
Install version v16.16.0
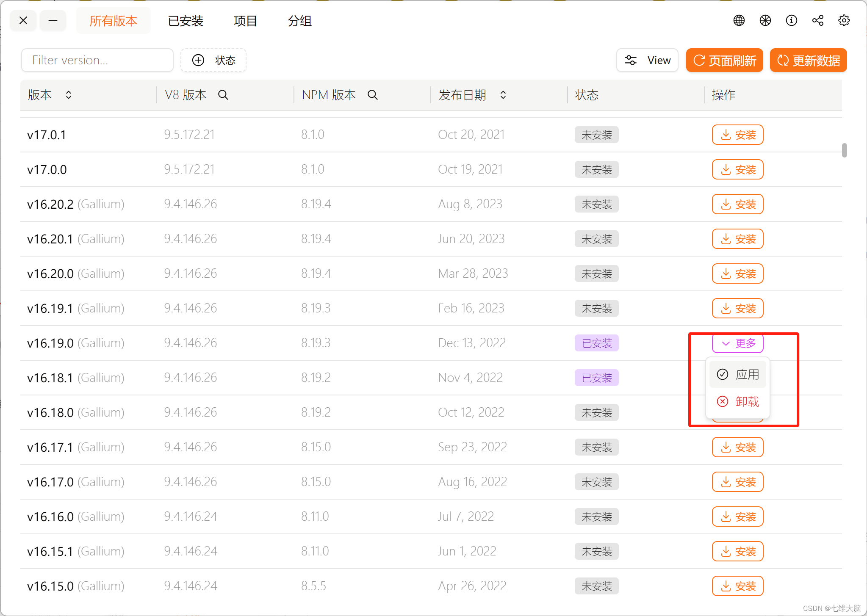[737, 517]
